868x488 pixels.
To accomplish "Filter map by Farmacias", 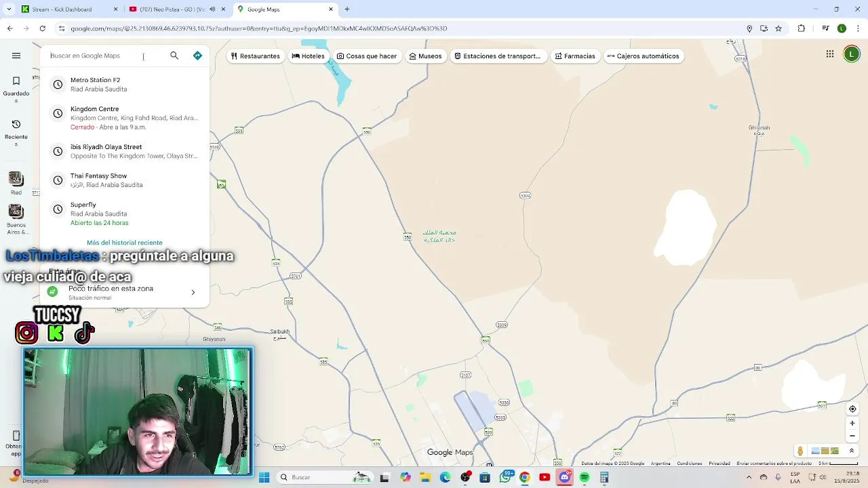I will pyautogui.click(x=574, y=56).
